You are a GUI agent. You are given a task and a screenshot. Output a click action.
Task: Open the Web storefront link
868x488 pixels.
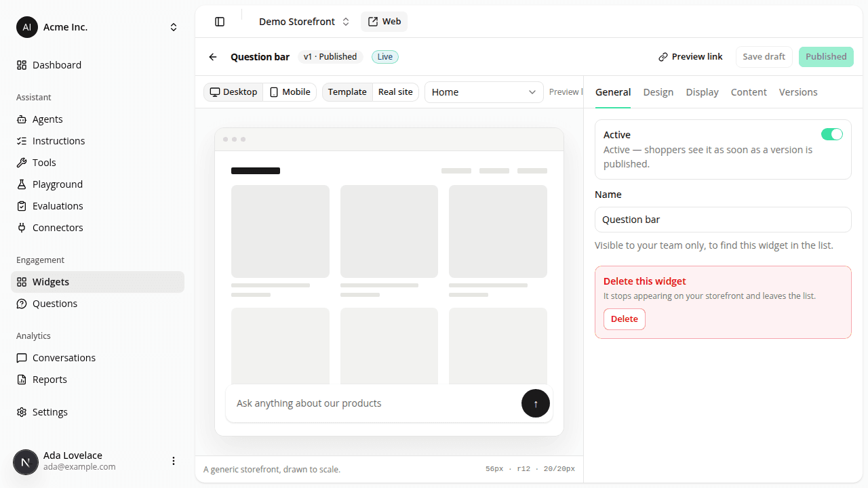coord(384,22)
